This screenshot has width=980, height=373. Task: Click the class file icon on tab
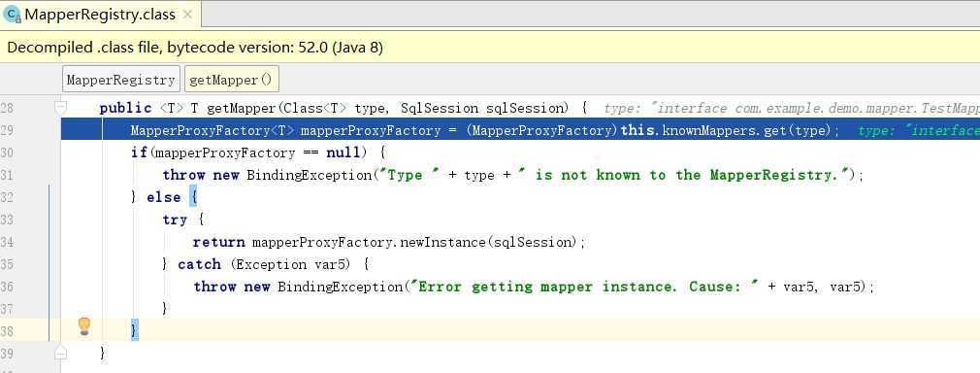tap(12, 15)
